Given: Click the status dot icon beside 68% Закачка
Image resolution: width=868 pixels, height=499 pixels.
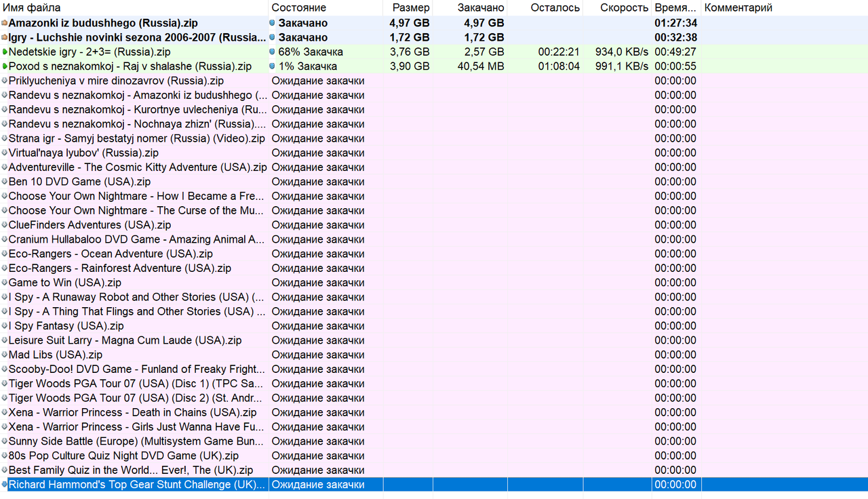Looking at the screenshot, I should 273,52.
